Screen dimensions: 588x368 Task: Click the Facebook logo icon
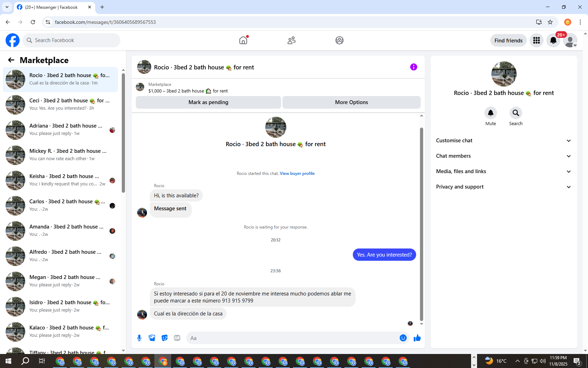pos(13,40)
